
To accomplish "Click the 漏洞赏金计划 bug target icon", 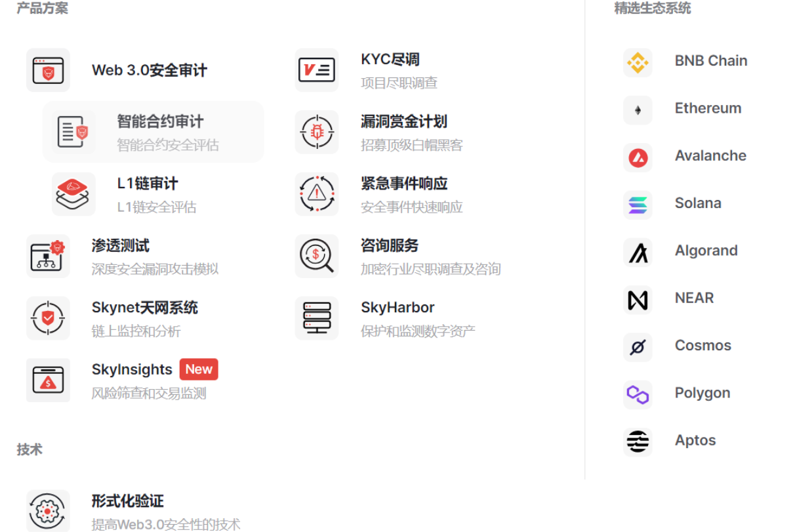I will (317, 132).
